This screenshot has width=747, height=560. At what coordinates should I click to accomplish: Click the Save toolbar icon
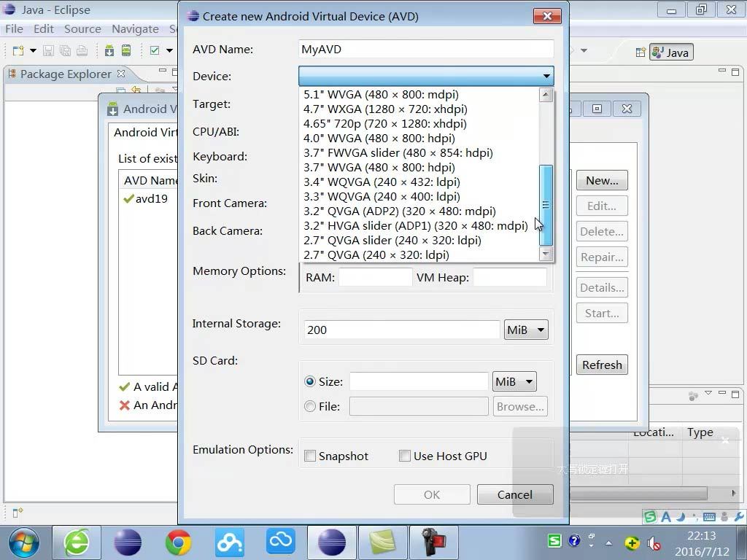[x=48, y=50]
